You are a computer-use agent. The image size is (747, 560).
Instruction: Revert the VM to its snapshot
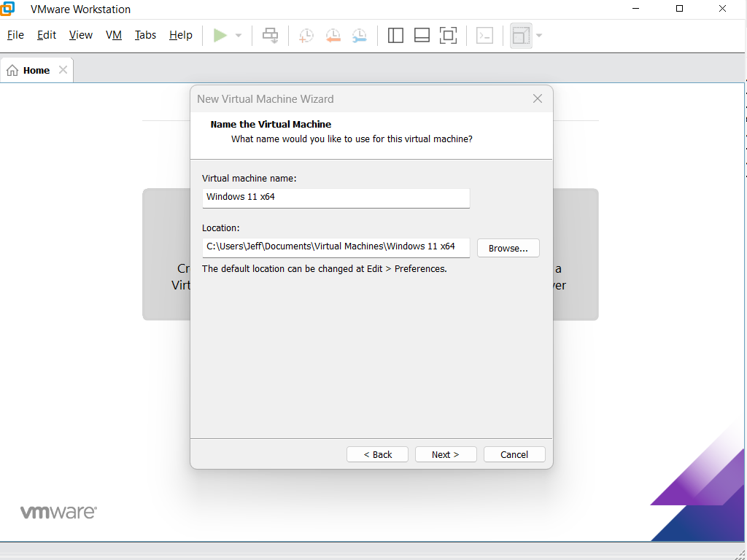point(333,35)
